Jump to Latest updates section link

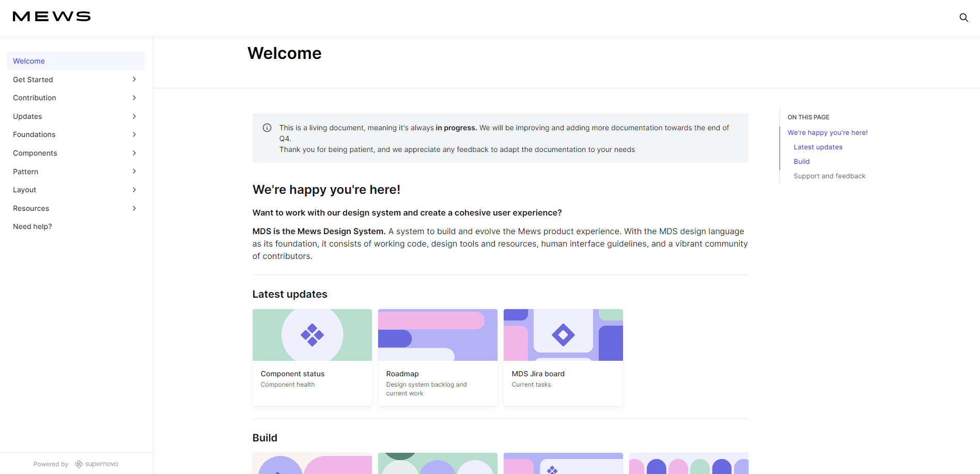pos(818,147)
